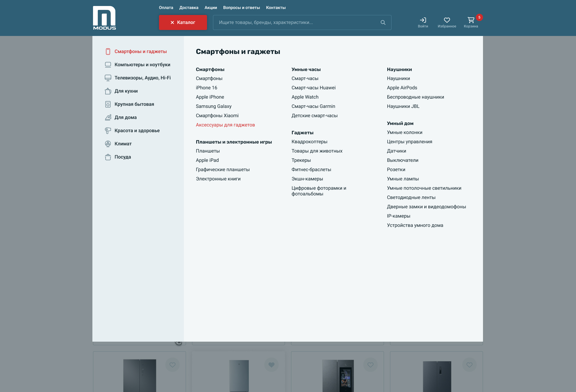Click the search magnifier icon
The width and height of the screenshot is (576, 392).
click(x=383, y=22)
